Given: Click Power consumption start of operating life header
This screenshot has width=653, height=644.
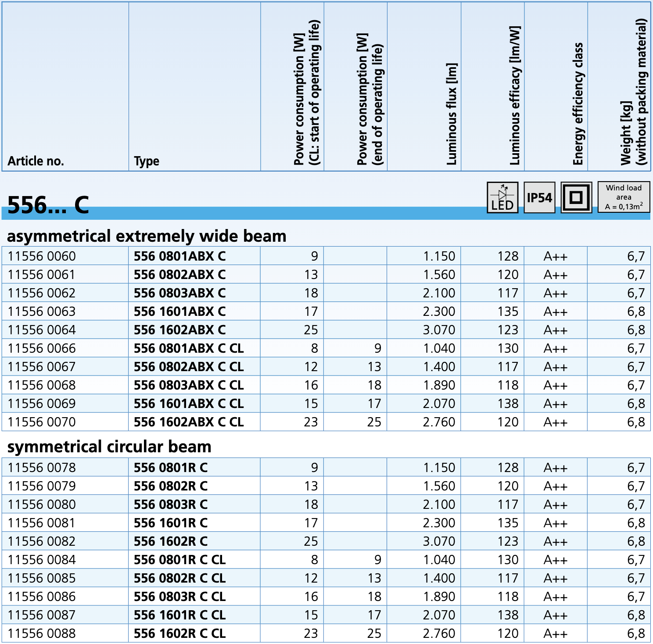Looking at the screenshot, I should point(307,93).
